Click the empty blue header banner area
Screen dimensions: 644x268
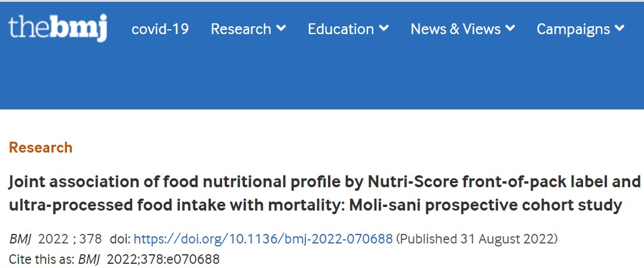322,78
